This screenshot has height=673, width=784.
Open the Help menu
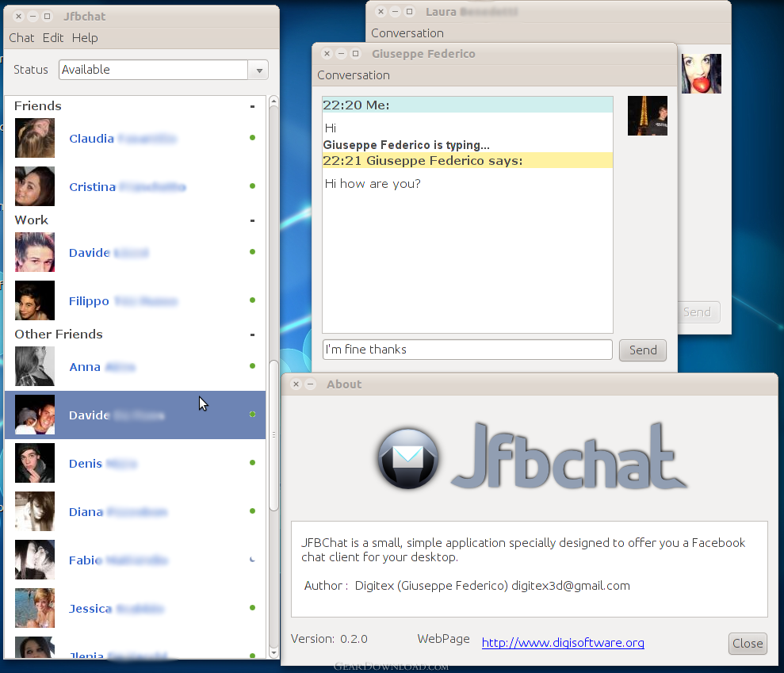pyautogui.click(x=85, y=38)
